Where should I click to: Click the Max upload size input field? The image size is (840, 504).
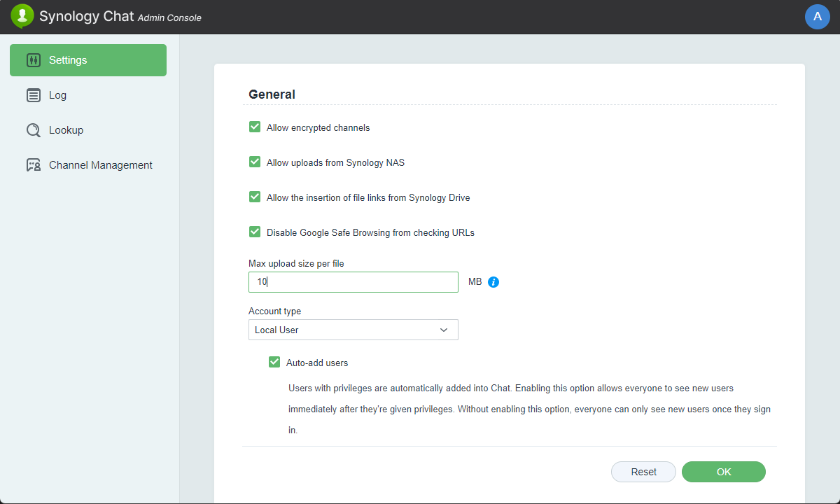point(353,282)
